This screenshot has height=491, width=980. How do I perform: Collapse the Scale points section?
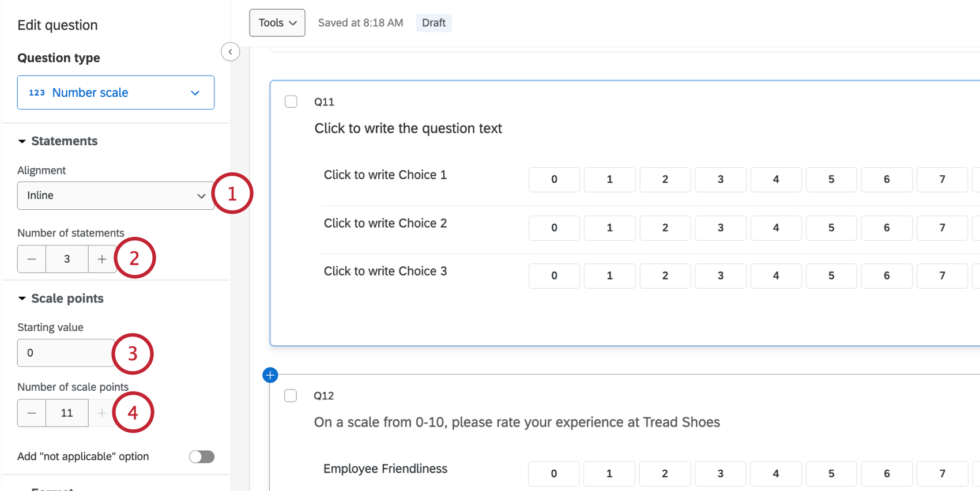click(61, 299)
